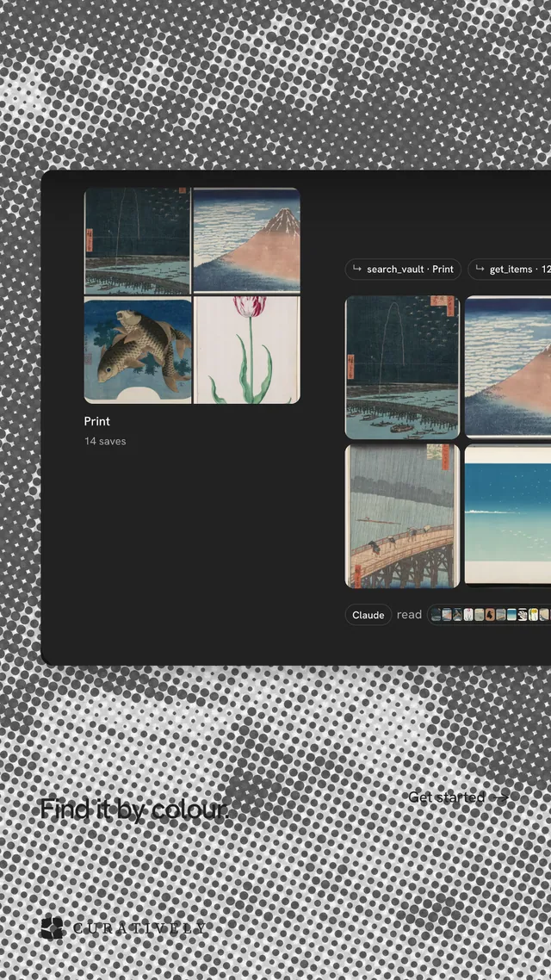Viewport: 551px width, 980px height.
Task: Click the Get started link
Action: point(459,797)
